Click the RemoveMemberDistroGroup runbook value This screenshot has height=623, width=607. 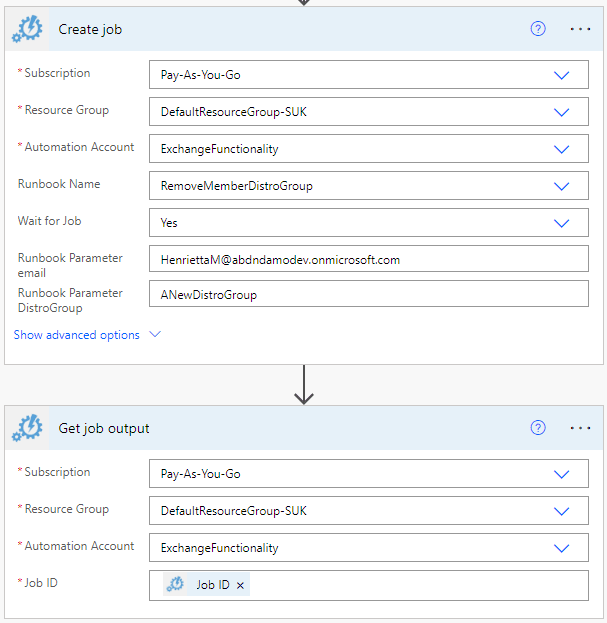pyautogui.click(x=237, y=186)
